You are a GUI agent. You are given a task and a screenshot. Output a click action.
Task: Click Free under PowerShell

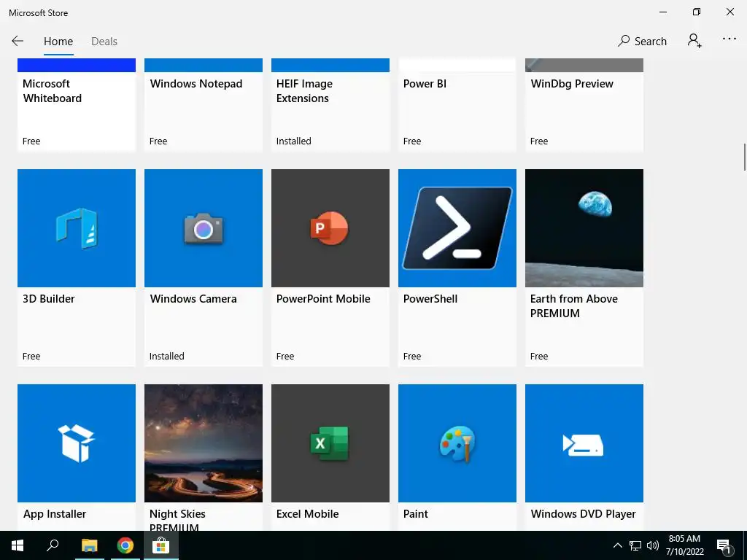click(x=412, y=356)
